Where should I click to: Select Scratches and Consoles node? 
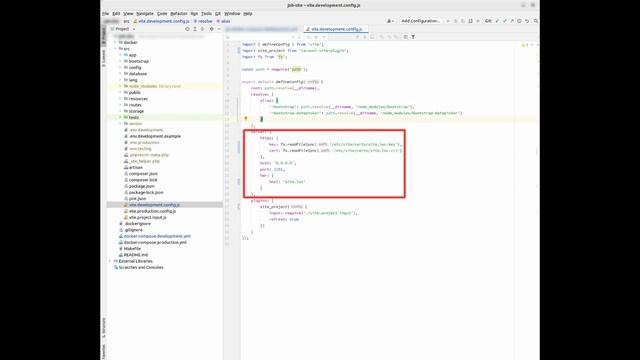(141, 267)
